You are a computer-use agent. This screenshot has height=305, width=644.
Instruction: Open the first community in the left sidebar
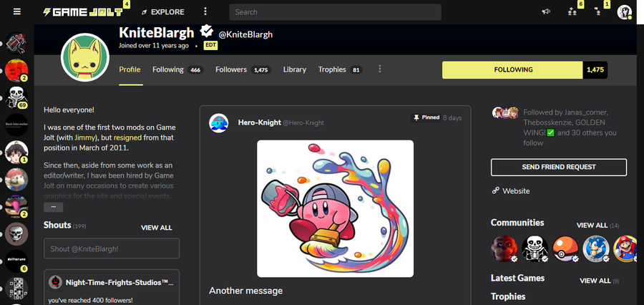[x=16, y=43]
